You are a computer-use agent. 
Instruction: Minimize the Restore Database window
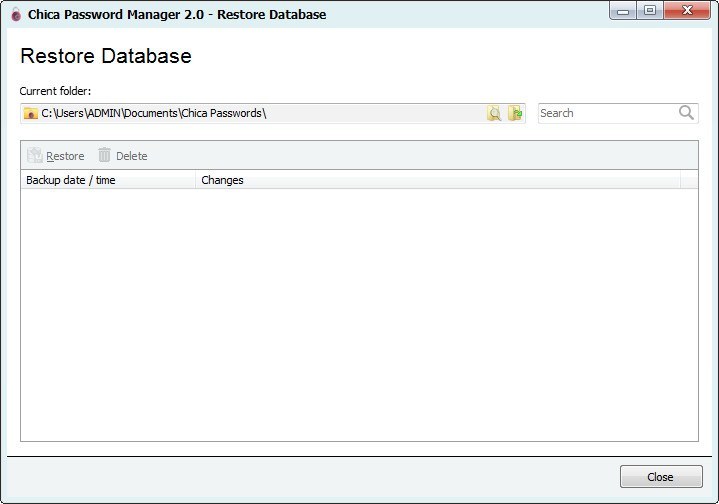point(623,11)
